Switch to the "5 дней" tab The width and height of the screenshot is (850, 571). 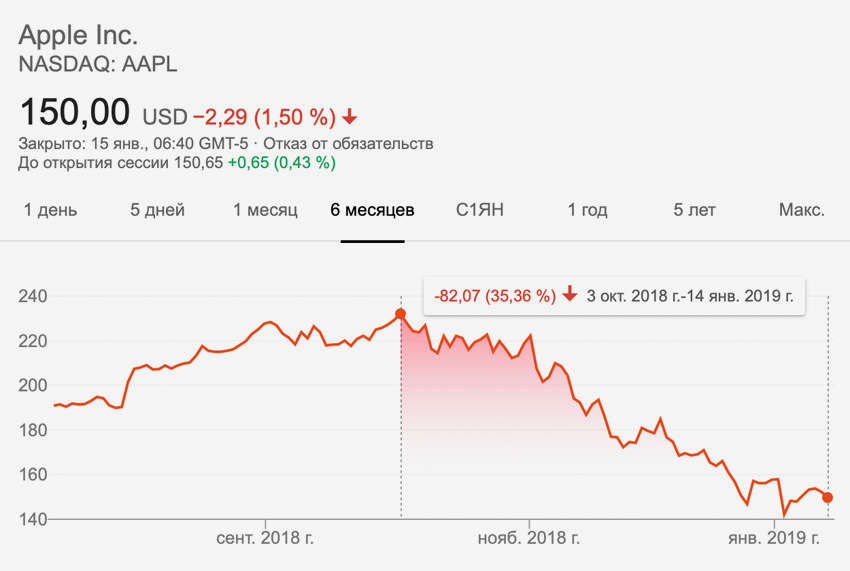(x=157, y=210)
